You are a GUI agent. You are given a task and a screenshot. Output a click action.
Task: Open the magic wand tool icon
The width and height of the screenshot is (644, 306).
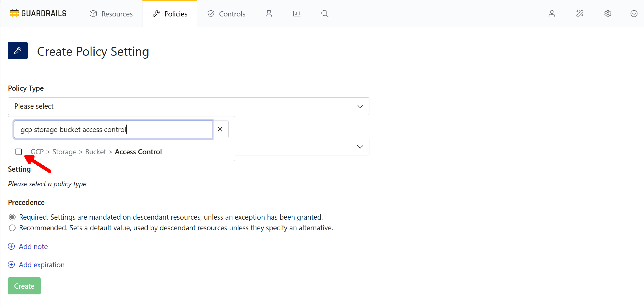pyautogui.click(x=580, y=14)
